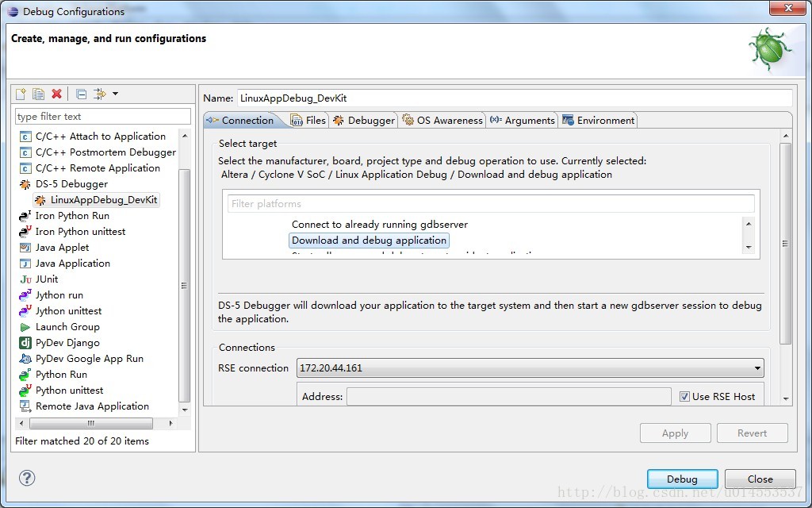Click the PyDev Google App Run icon
Image resolution: width=812 pixels, height=508 pixels.
[x=25, y=359]
